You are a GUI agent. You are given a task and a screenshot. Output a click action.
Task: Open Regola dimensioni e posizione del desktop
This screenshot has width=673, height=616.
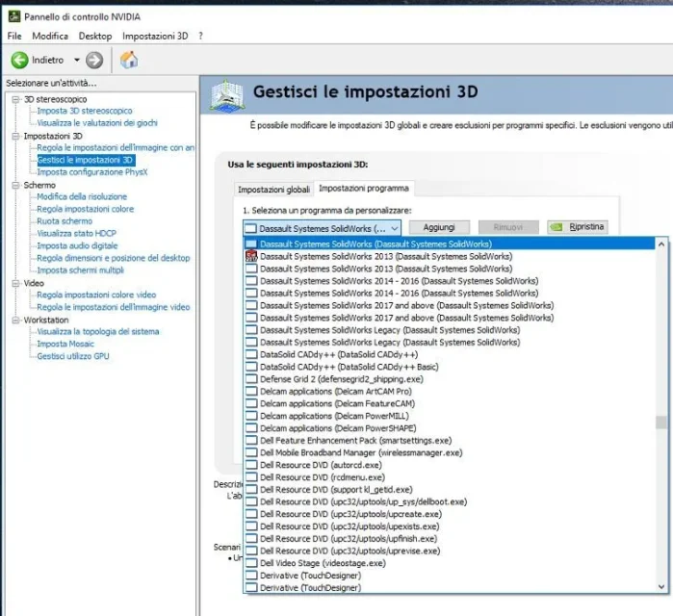pyautogui.click(x=114, y=258)
